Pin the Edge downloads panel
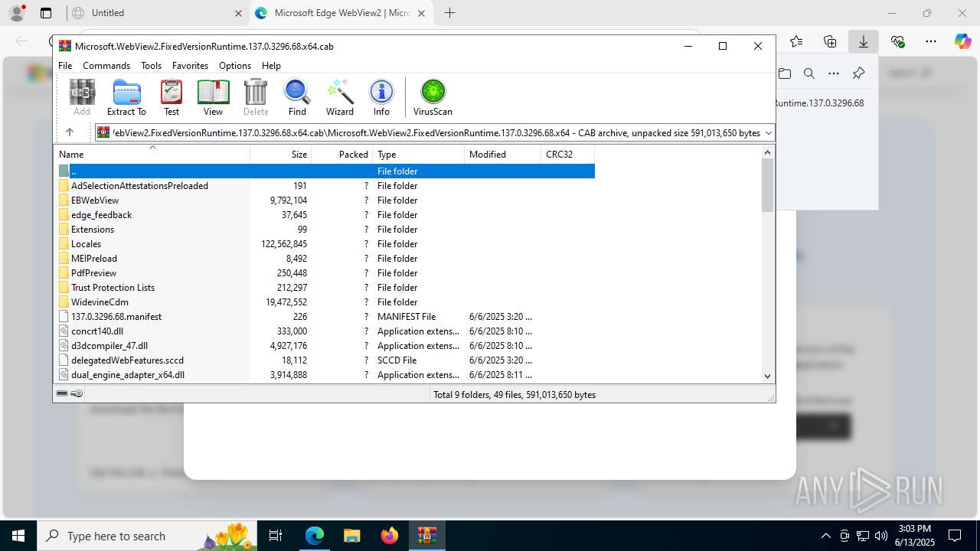 859,73
